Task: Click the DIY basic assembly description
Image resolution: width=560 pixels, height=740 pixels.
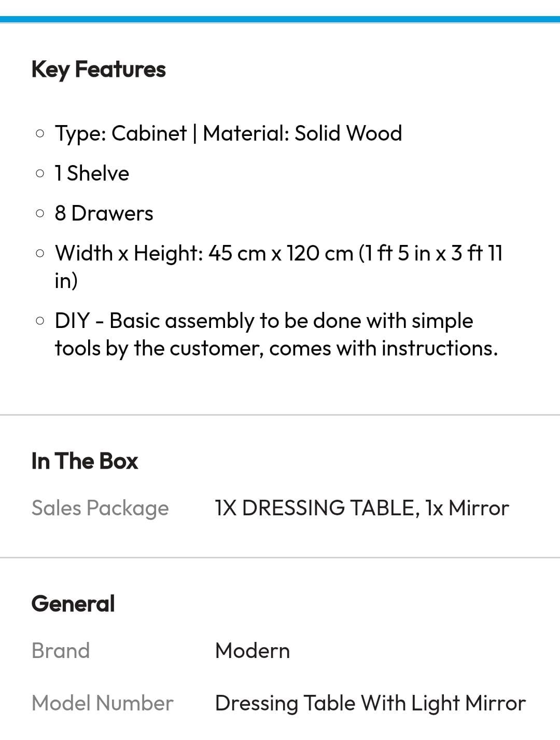Action: coord(276,334)
